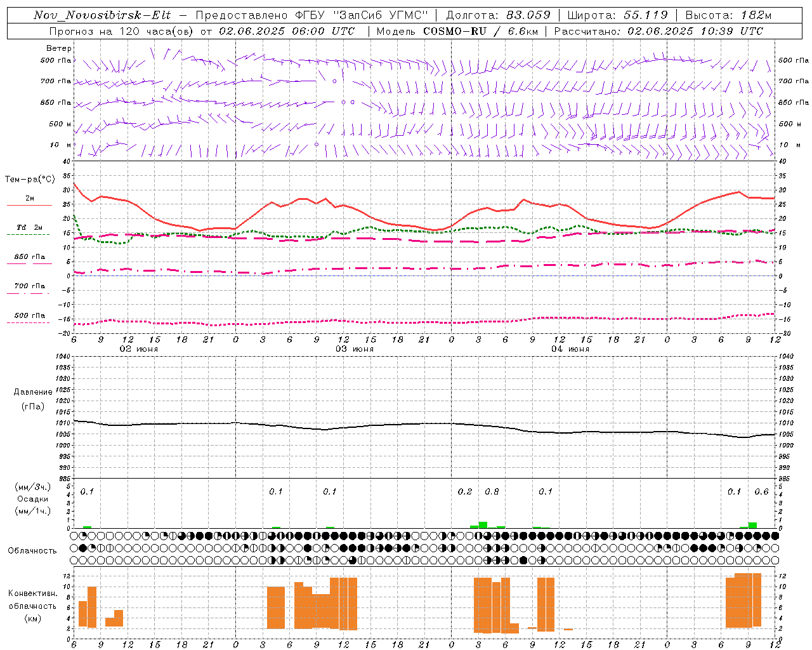
Task: Click the Модель COSMO-RU / 6.6км label
Action: (x=457, y=31)
